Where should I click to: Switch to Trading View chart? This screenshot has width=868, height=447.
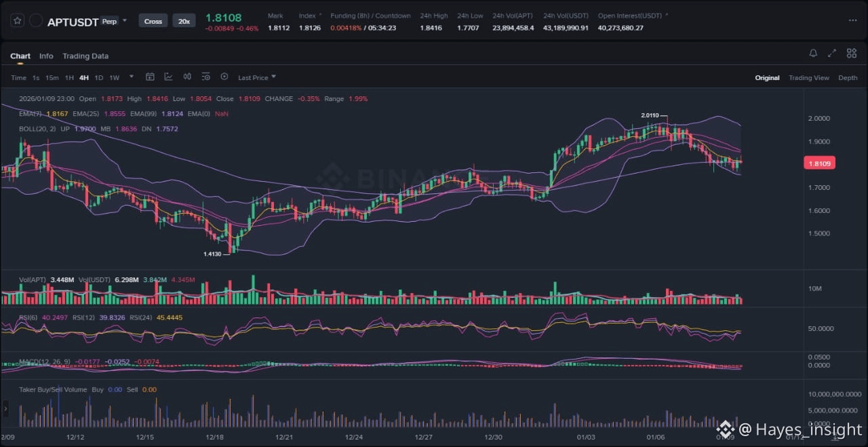(x=808, y=78)
